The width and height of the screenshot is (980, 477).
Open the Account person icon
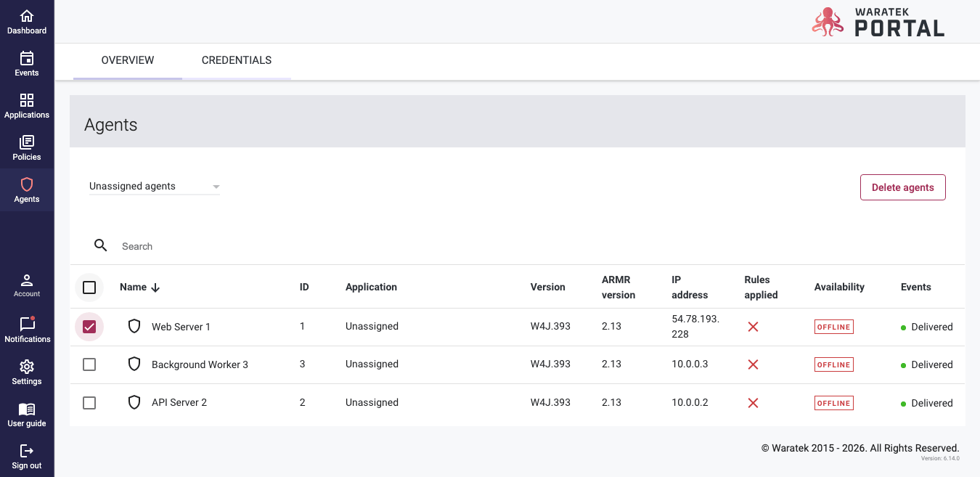pyautogui.click(x=27, y=280)
